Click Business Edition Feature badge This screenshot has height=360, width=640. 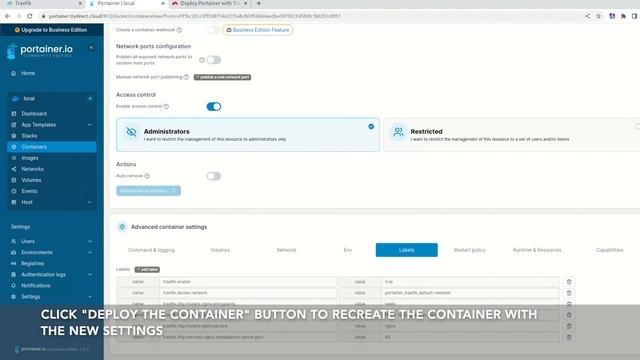coord(258,30)
